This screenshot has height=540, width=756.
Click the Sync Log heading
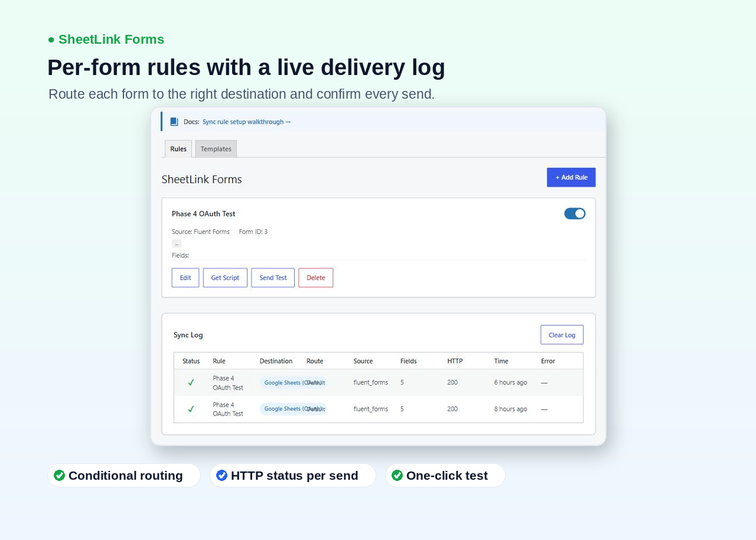click(x=188, y=335)
